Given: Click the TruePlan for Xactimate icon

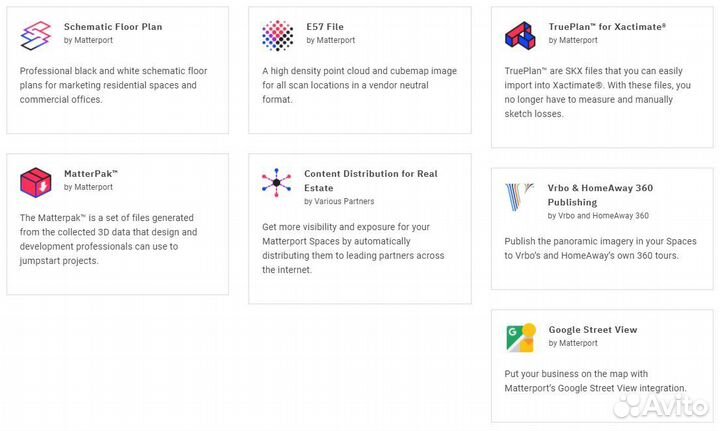Looking at the screenshot, I should pyautogui.click(x=520, y=35).
